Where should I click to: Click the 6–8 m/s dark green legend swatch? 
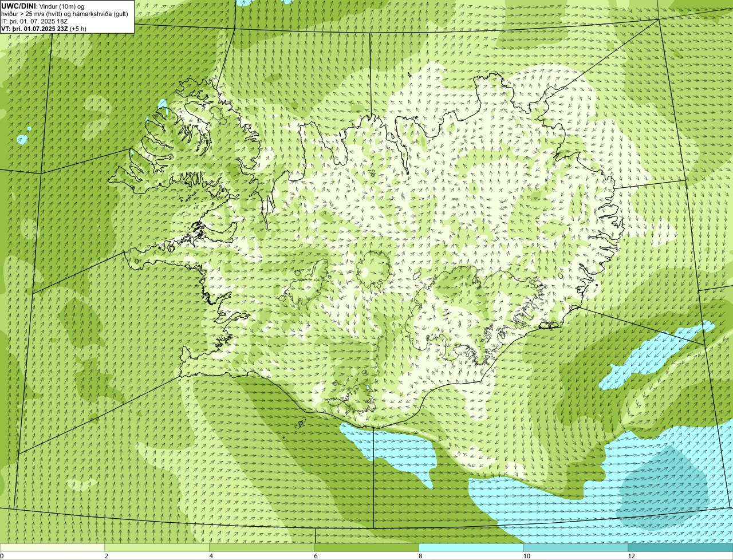[366, 548]
